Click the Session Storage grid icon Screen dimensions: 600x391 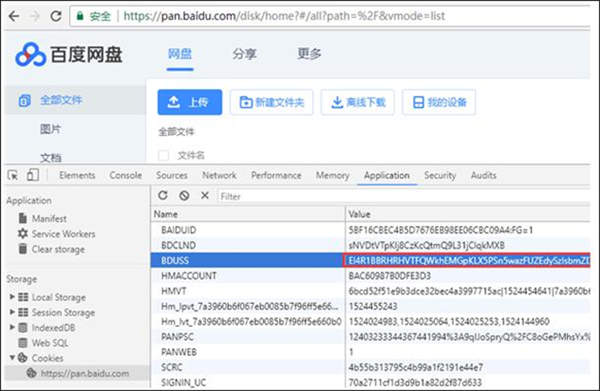[23, 312]
